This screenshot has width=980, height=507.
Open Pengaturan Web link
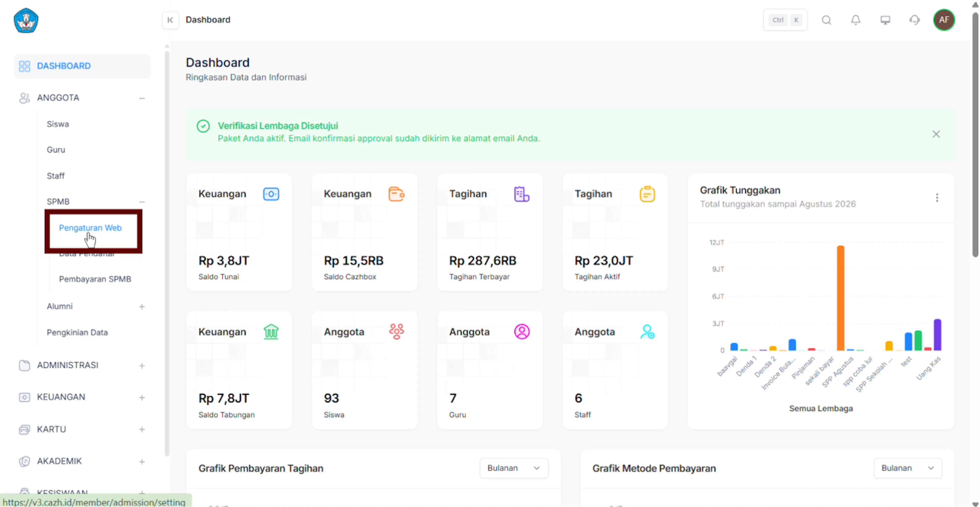pos(90,228)
